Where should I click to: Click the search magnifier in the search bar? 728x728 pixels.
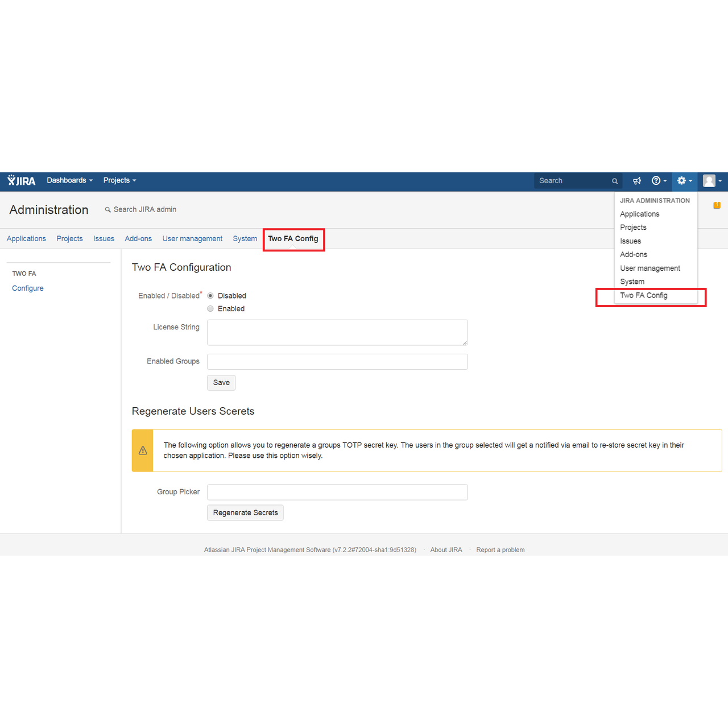[614, 181]
